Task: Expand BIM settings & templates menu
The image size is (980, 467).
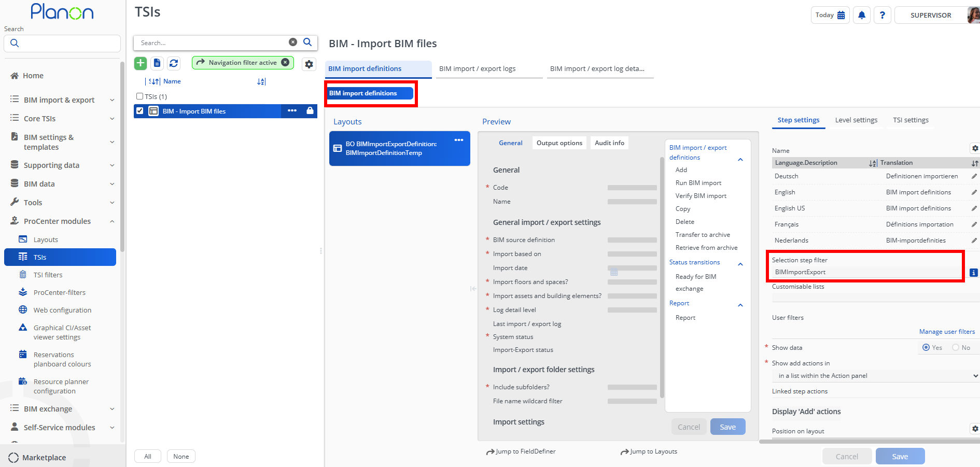Action: point(112,142)
